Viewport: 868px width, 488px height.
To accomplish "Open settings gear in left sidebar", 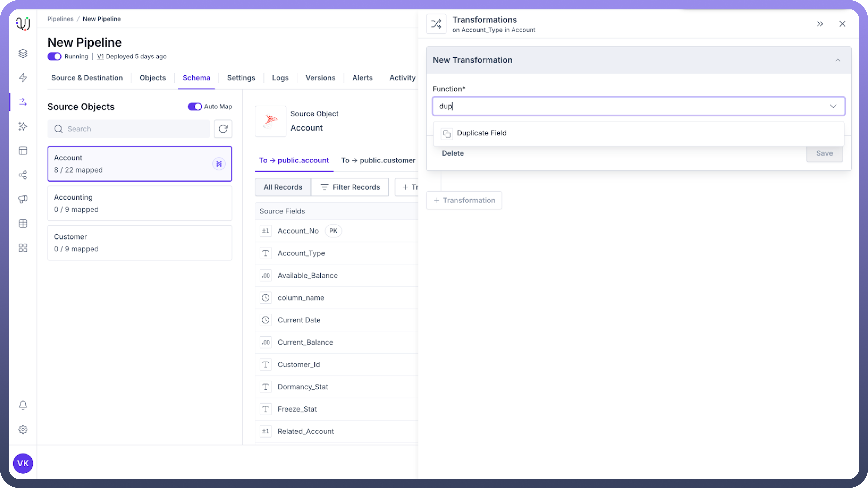I will coord(23,429).
